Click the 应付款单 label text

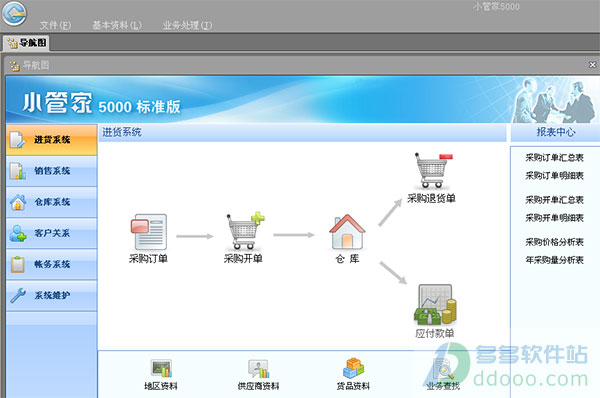pos(435,333)
